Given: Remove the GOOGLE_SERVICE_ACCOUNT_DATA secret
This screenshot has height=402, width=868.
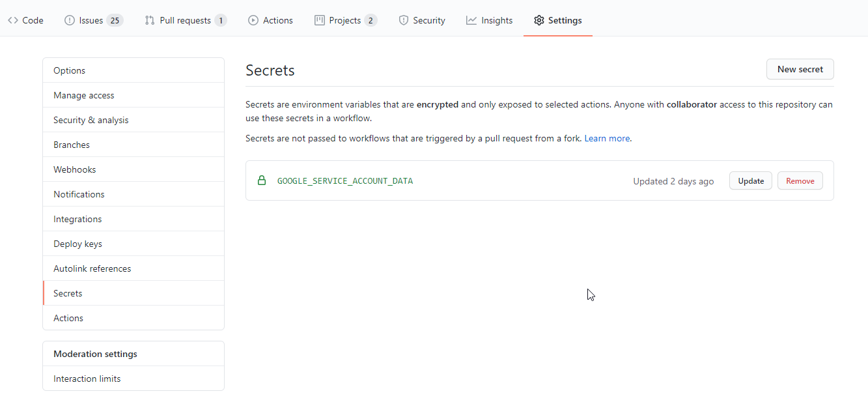Looking at the screenshot, I should click(x=800, y=180).
